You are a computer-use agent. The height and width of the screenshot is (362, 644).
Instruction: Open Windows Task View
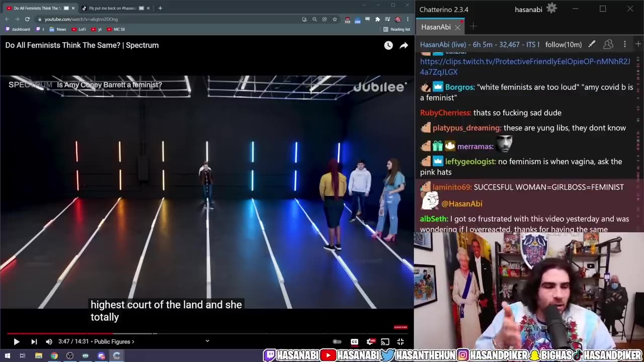click(x=23, y=356)
